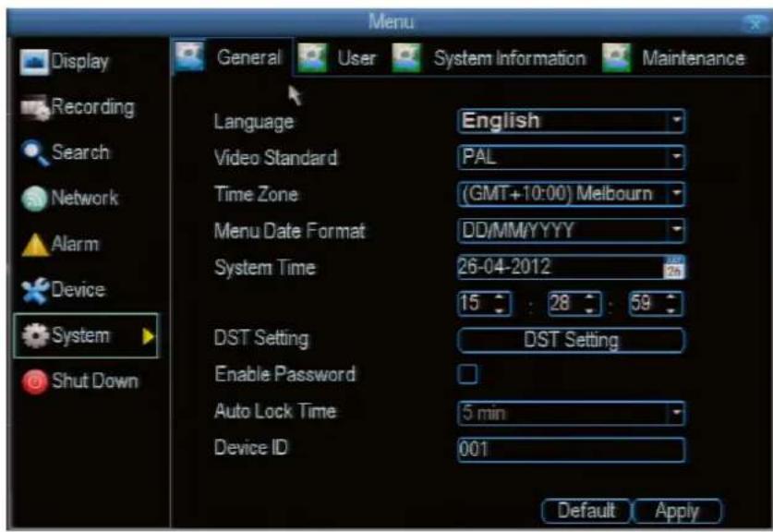Click the User tab's picture icon

tap(312, 57)
